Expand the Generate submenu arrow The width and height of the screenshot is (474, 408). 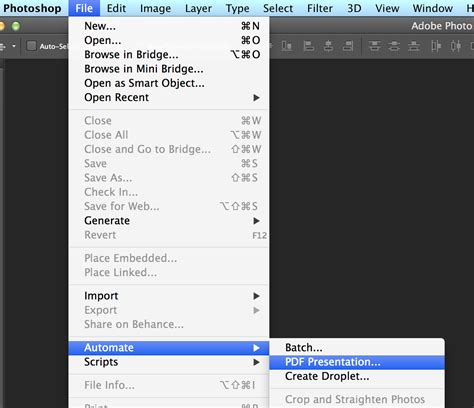[x=256, y=221]
